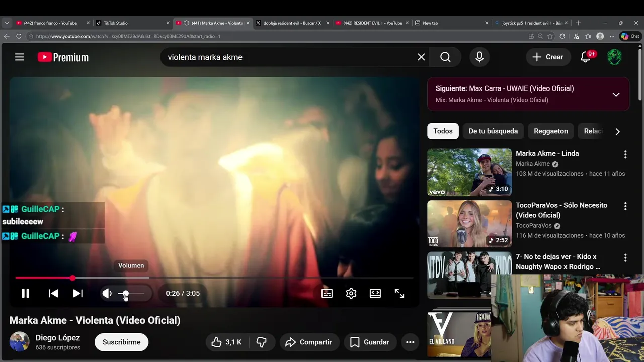Select the Reggaeton filter chip
Image resolution: width=644 pixels, height=362 pixels.
coord(551,131)
